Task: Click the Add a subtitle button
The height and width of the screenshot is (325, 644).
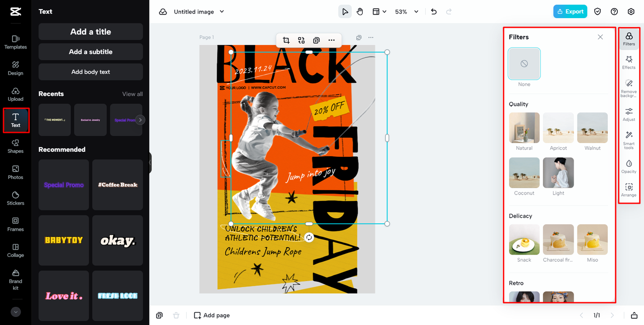Action: (x=91, y=52)
